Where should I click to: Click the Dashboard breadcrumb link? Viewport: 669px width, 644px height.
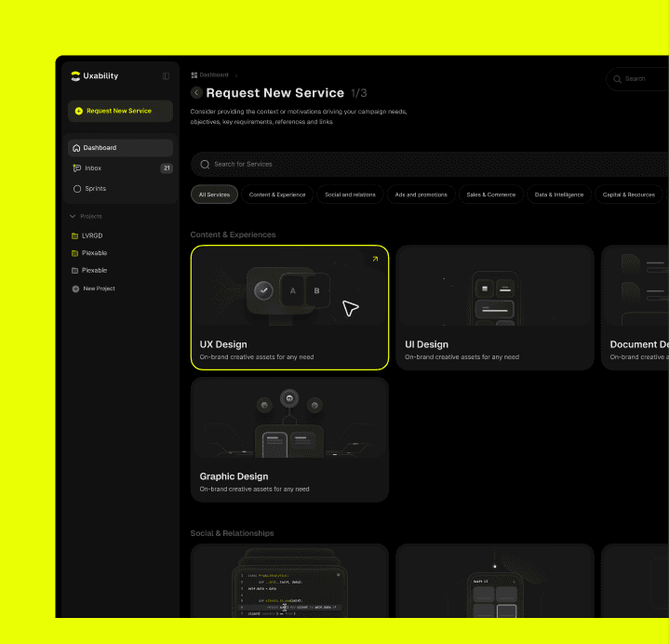[x=214, y=74]
